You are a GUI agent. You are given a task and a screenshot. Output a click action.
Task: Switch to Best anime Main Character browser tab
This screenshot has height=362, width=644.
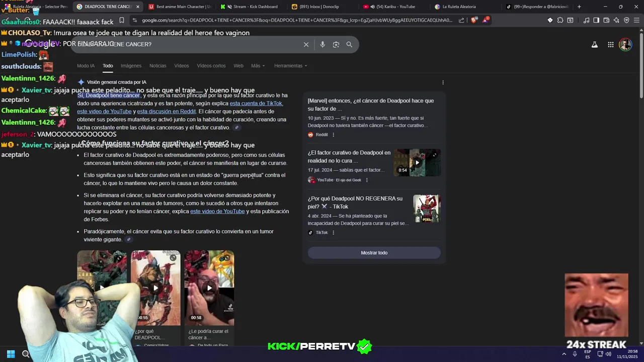point(180,7)
